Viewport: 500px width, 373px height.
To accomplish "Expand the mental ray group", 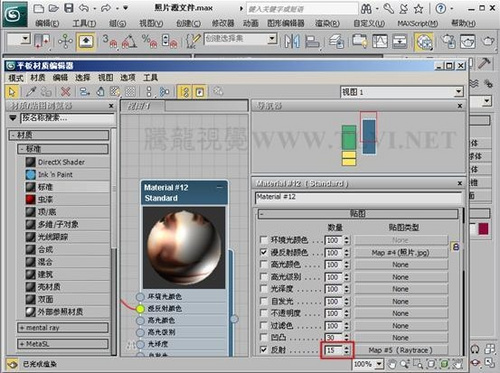I will 63,328.
